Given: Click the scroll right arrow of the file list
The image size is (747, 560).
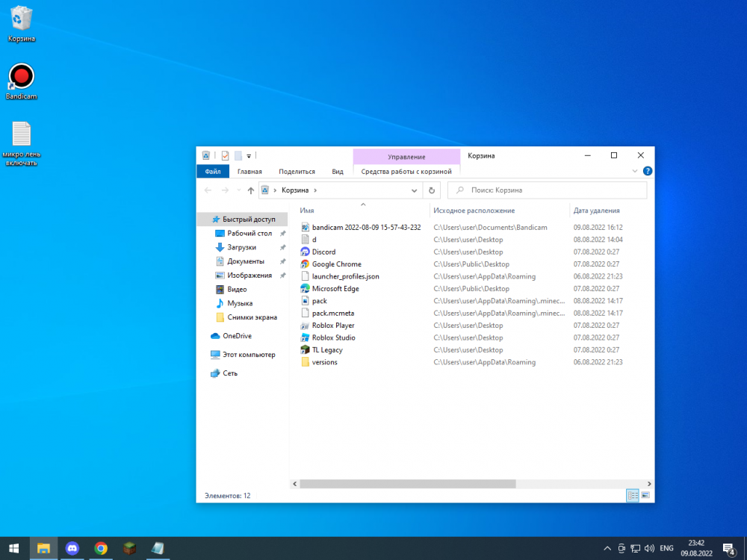Looking at the screenshot, I should 649,484.
